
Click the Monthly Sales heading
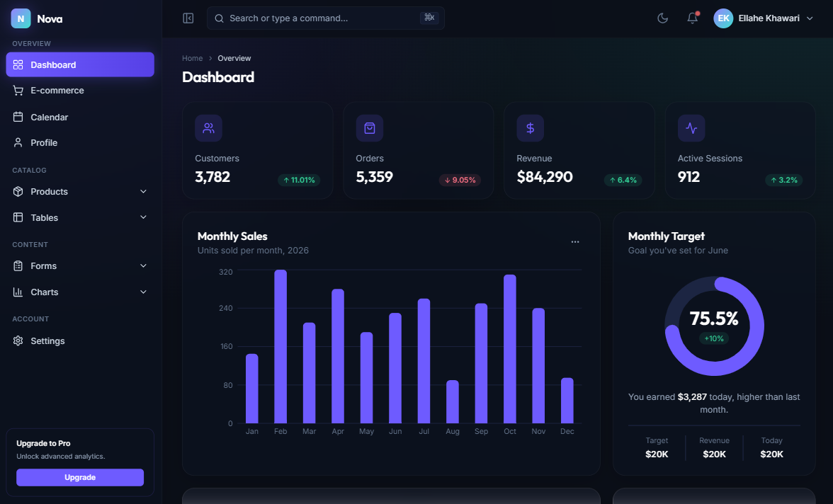click(x=232, y=236)
